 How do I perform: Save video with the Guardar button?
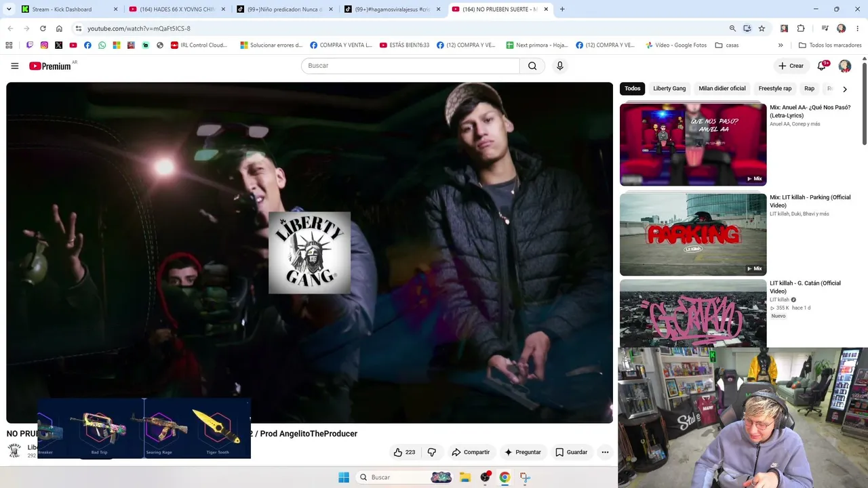(x=572, y=452)
